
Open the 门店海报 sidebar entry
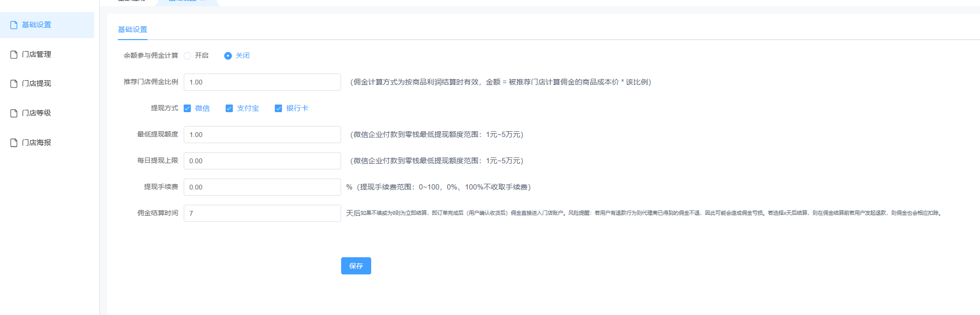tap(47, 143)
